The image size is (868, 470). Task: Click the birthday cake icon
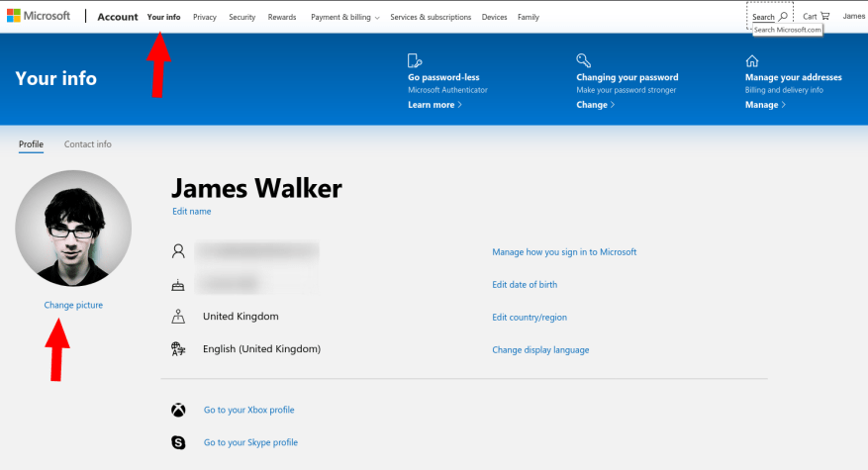pyautogui.click(x=178, y=285)
